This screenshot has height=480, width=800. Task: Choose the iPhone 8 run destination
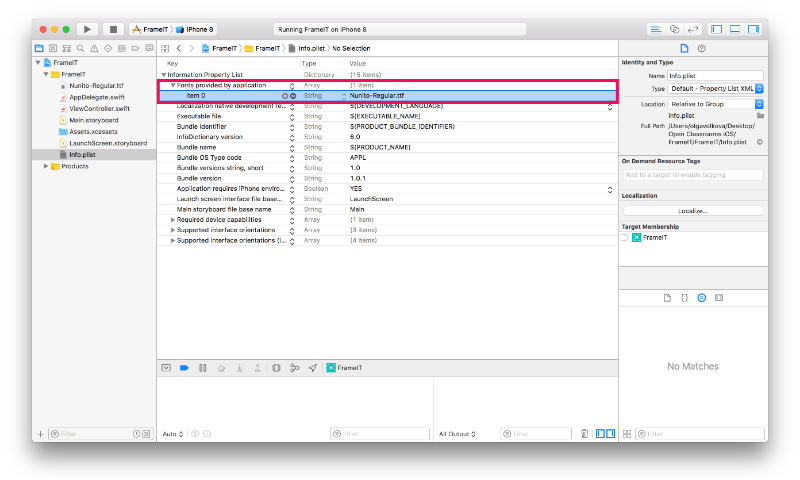coord(195,30)
